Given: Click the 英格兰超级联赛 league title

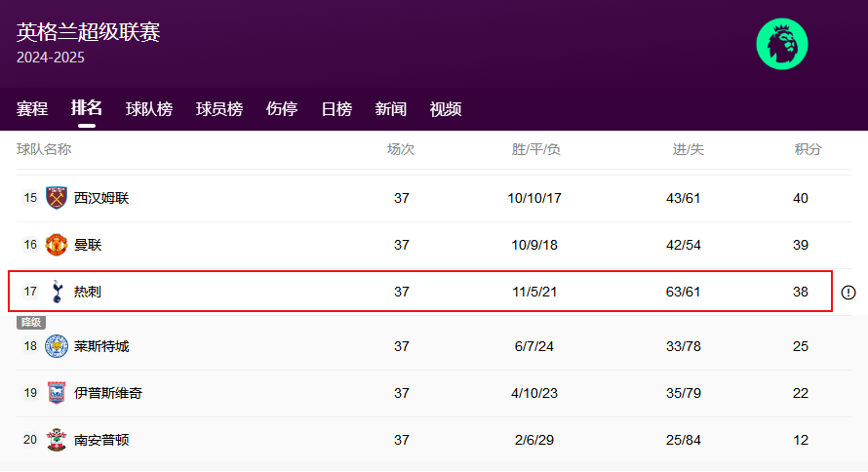Looking at the screenshot, I should 89,32.
